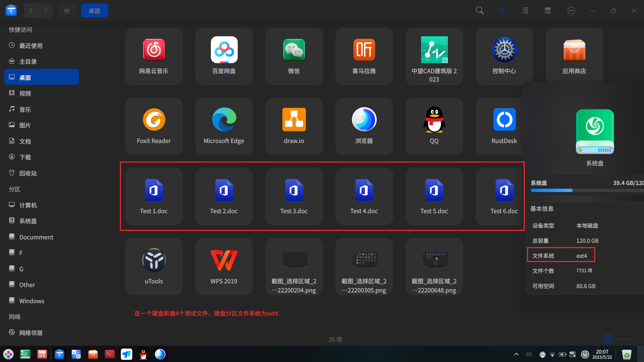This screenshot has width=644, height=362.
Task: Launch the terminal from the taskbar
Action: tap(109, 354)
